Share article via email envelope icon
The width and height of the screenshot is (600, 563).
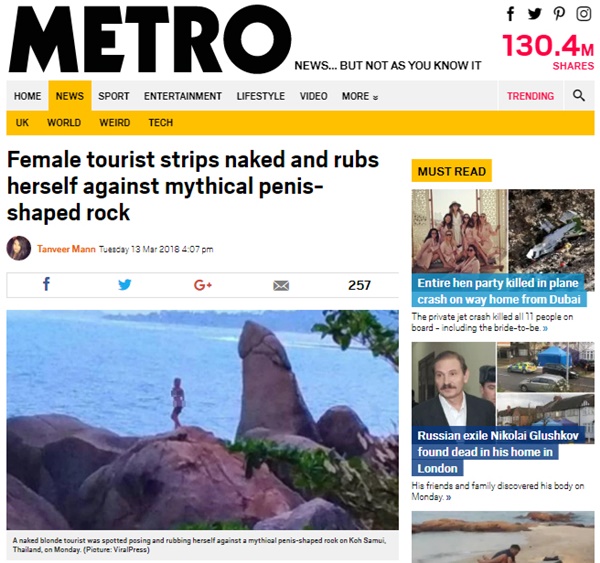pyautogui.click(x=281, y=286)
